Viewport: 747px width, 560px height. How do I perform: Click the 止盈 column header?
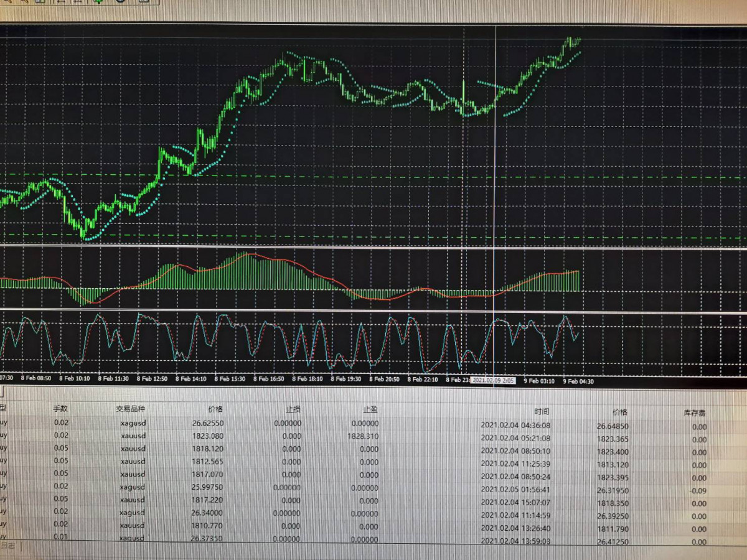point(370,410)
